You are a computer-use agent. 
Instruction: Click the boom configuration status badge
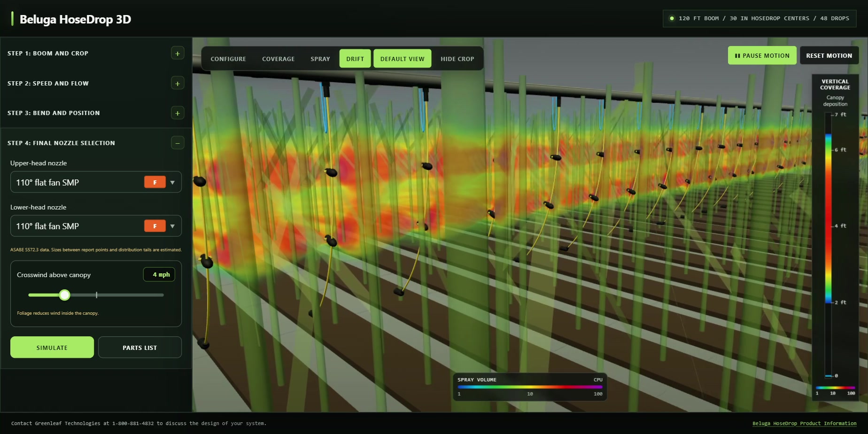click(x=759, y=18)
